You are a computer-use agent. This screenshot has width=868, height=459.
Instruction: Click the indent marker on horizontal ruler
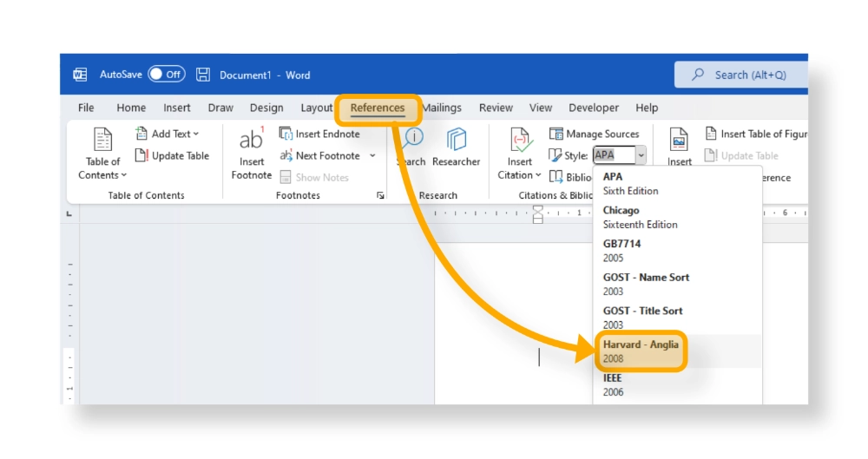click(537, 213)
